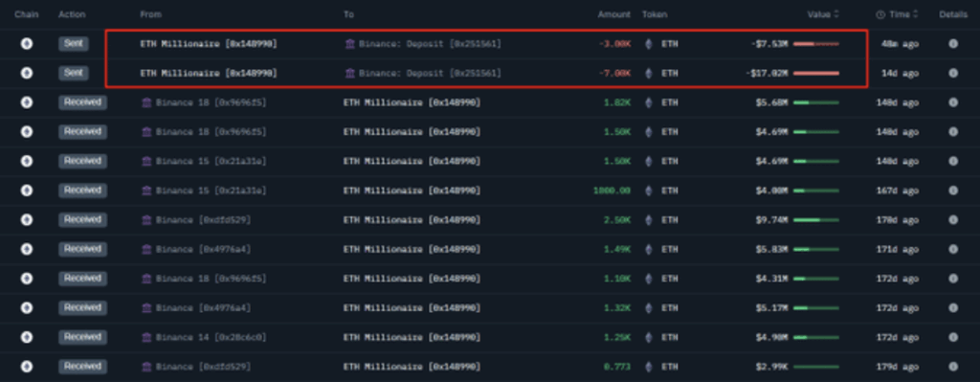Open Binance 15 [0x21a31e] in the 167d ago row
This screenshot has width=980, height=382.
[212, 191]
